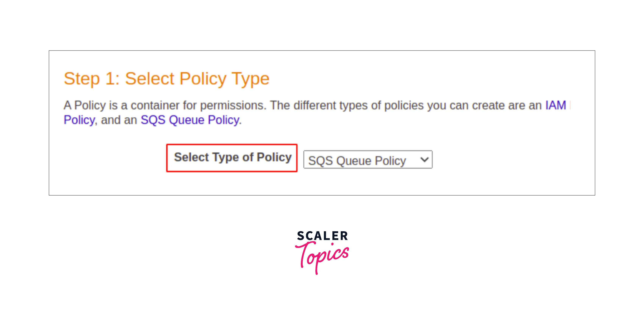Click the 'Select Type of Policy' label
644x311 pixels.
[x=232, y=157]
